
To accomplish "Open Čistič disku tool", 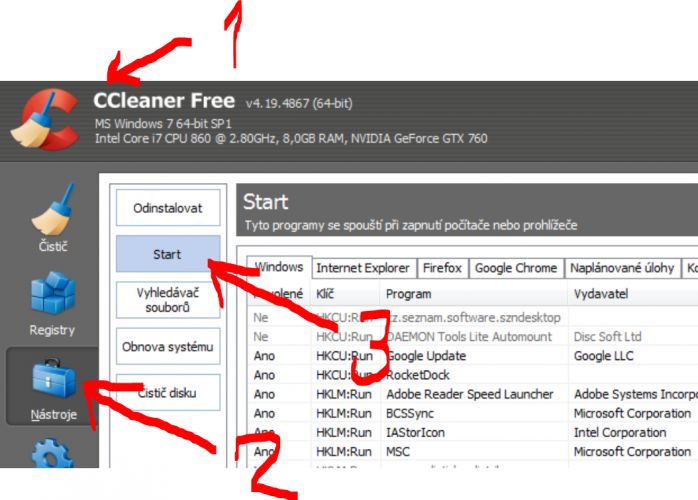I will click(168, 393).
